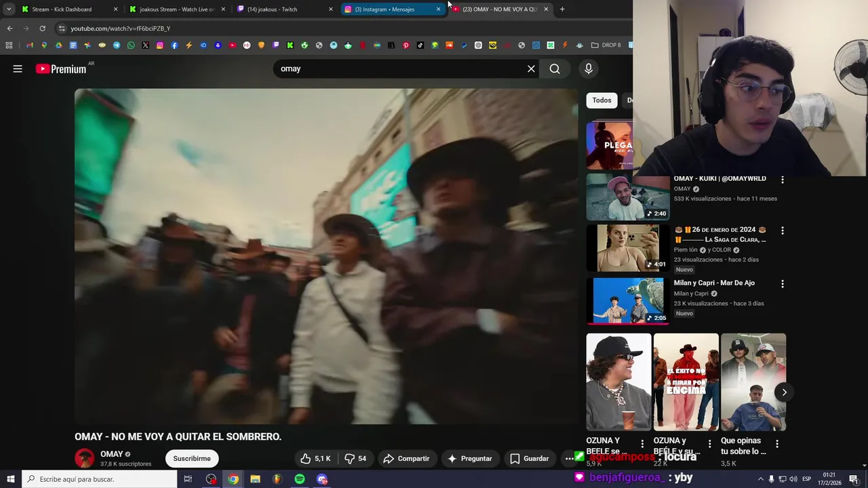The height and width of the screenshot is (488, 868).
Task: Reload the YouTube page
Action: [42, 28]
